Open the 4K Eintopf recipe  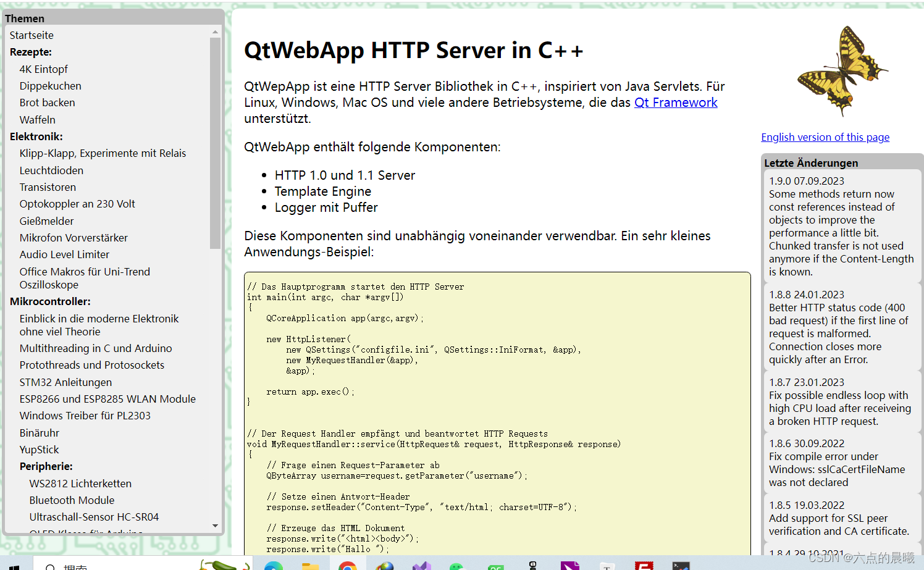pyautogui.click(x=43, y=69)
